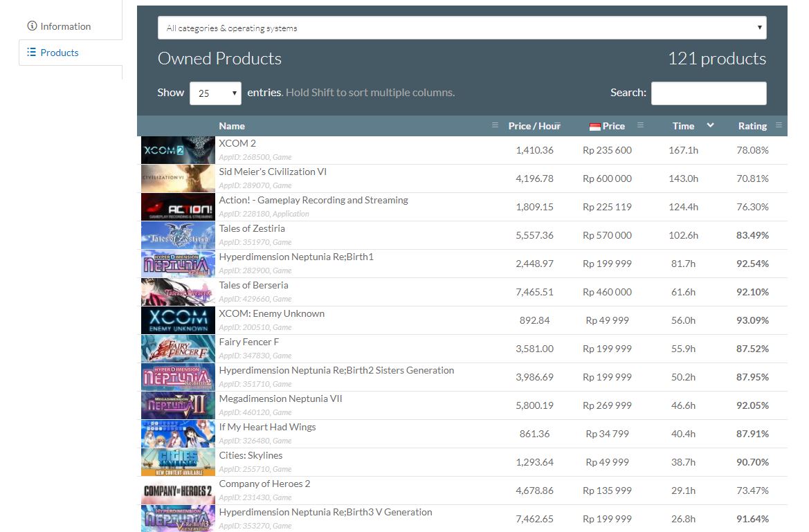The height and width of the screenshot is (532, 809).
Task: Open the Fairy Fencer F thumbnail
Action: [178, 349]
